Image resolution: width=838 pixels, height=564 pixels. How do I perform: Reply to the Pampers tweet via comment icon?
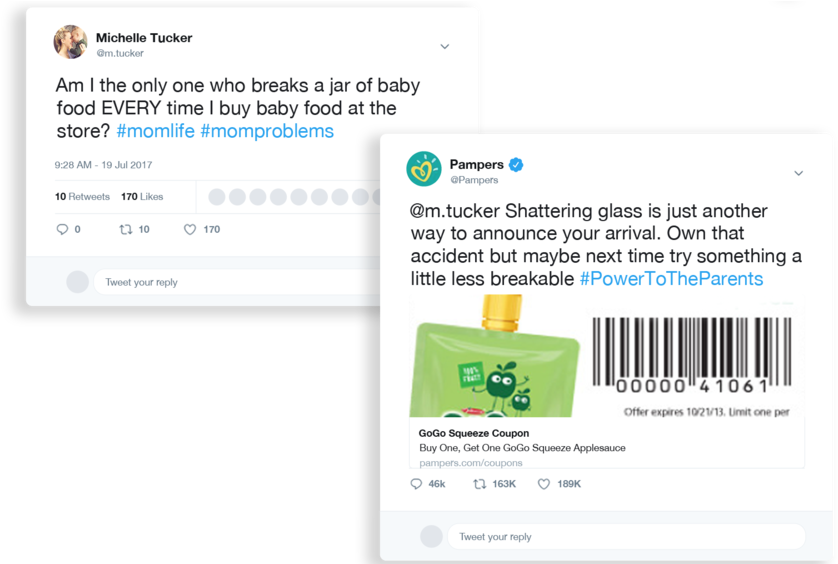point(417,484)
